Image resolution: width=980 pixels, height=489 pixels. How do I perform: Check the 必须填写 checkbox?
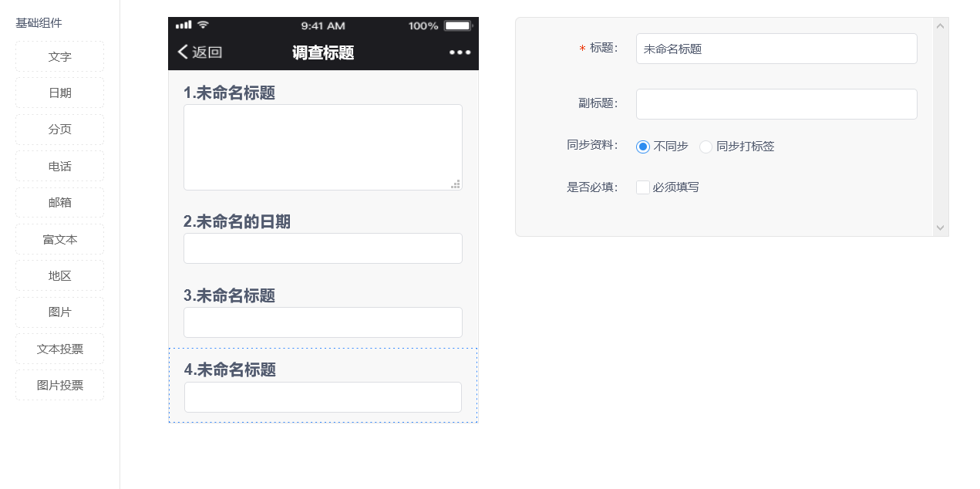(x=643, y=187)
